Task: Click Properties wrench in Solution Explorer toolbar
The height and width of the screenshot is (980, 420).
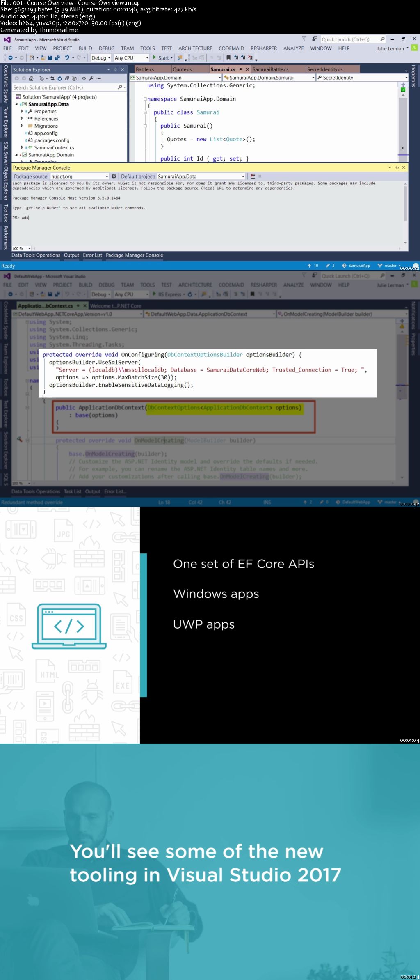Action: point(91,78)
